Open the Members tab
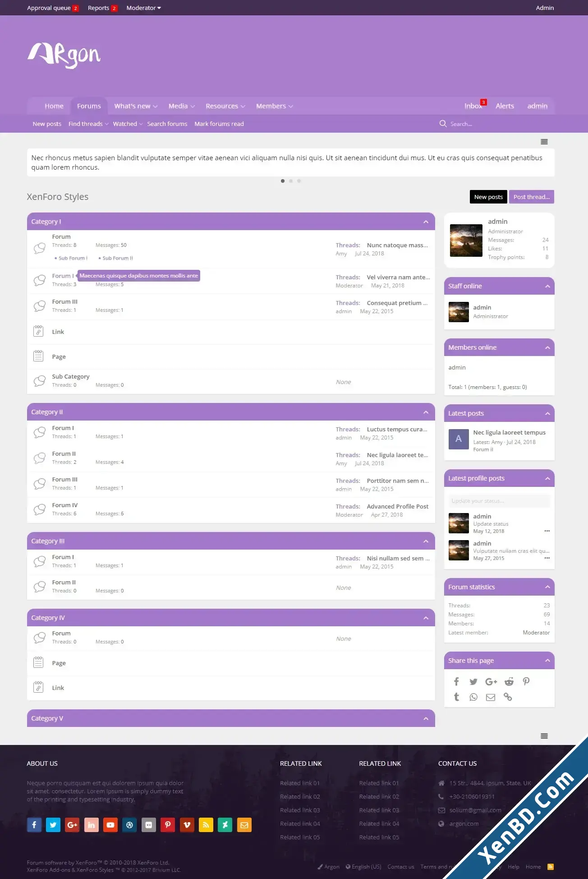This screenshot has height=879, width=588. 271,106
